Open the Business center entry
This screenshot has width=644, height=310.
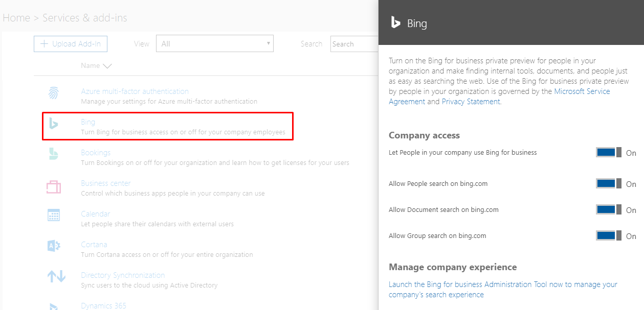coord(106,183)
